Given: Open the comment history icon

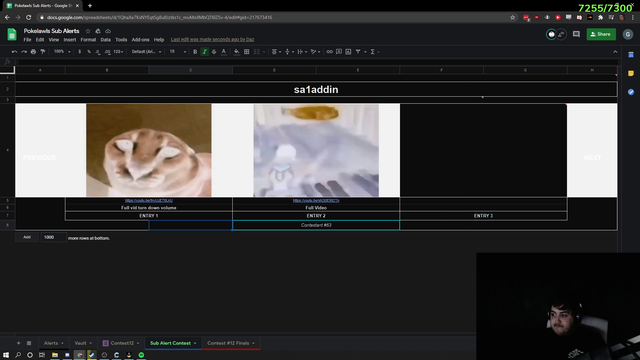Looking at the screenshot, I should pos(576,34).
